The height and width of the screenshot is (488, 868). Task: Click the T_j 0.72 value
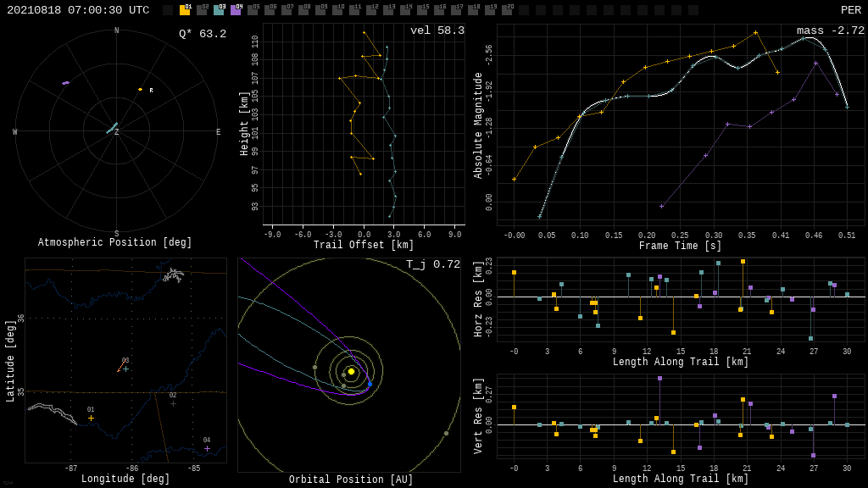432,264
